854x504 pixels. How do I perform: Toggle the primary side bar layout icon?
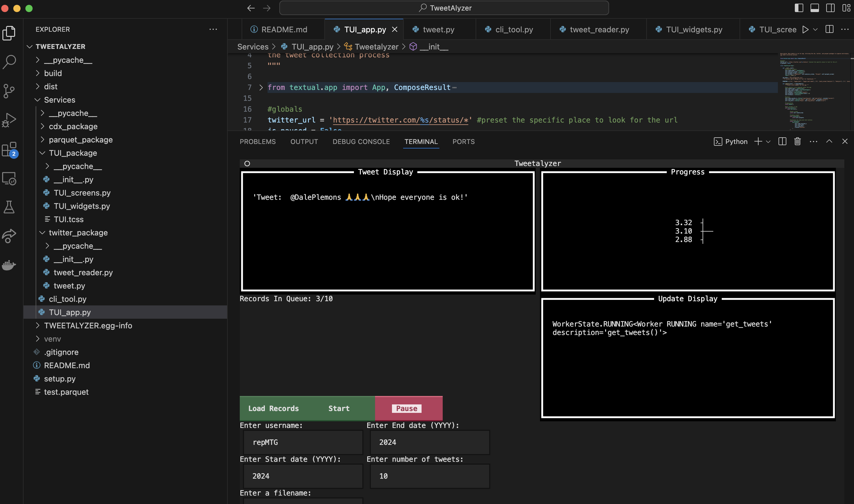799,8
